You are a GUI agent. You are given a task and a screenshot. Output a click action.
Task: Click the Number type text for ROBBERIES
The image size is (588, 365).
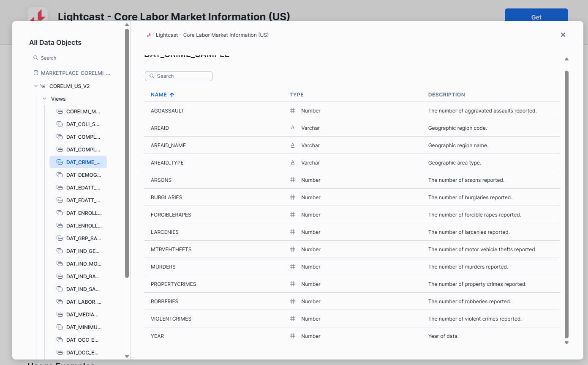click(311, 301)
